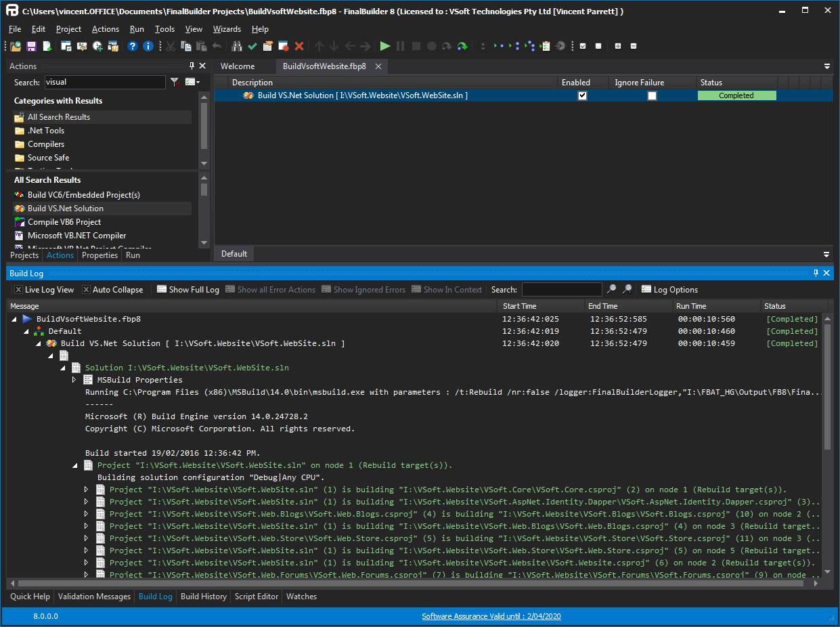Image resolution: width=840 pixels, height=627 pixels.
Task: Click the blue question mark help icon
Action: [x=133, y=46]
